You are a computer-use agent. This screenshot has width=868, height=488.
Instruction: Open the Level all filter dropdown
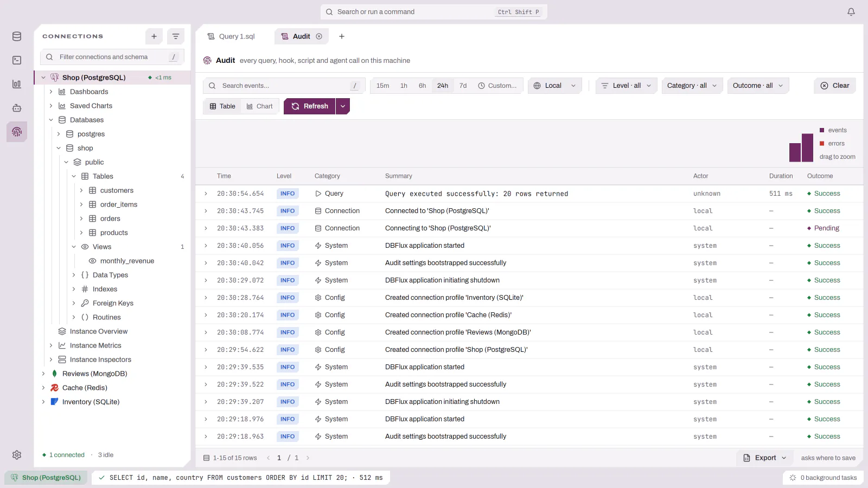(627, 86)
